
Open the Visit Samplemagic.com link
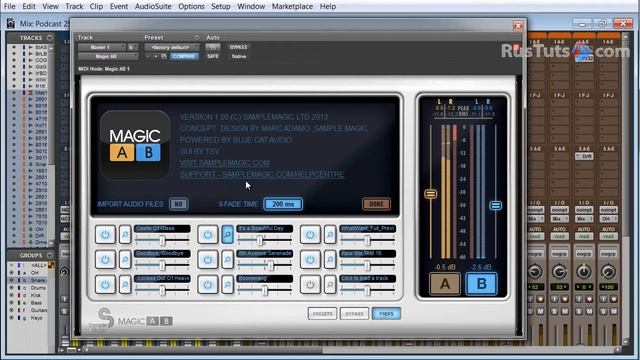224,163
